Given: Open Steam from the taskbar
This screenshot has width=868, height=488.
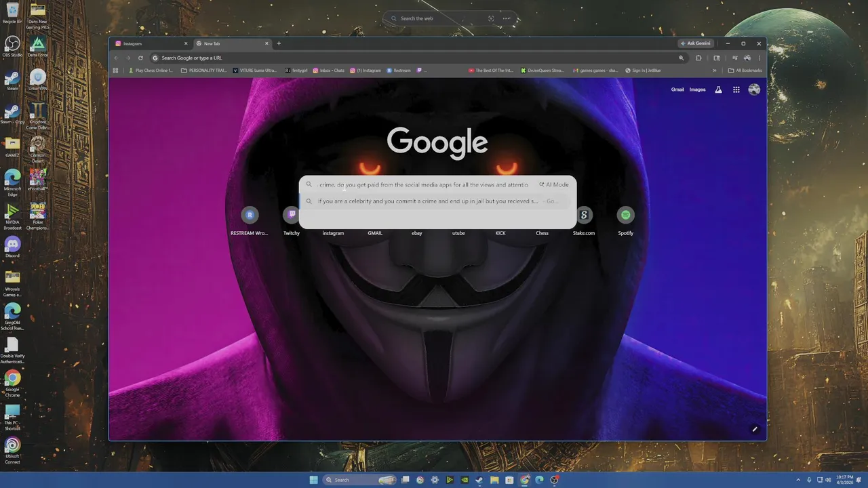Looking at the screenshot, I should 479,480.
